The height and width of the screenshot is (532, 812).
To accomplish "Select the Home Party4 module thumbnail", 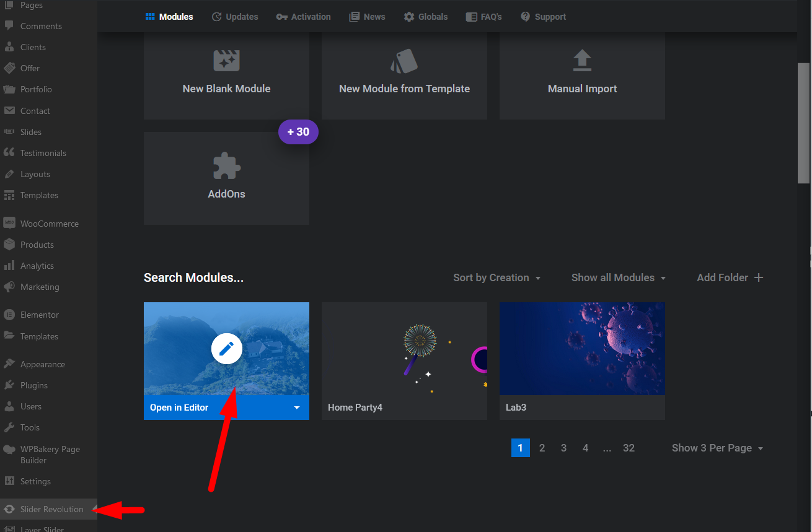I will click(x=404, y=349).
